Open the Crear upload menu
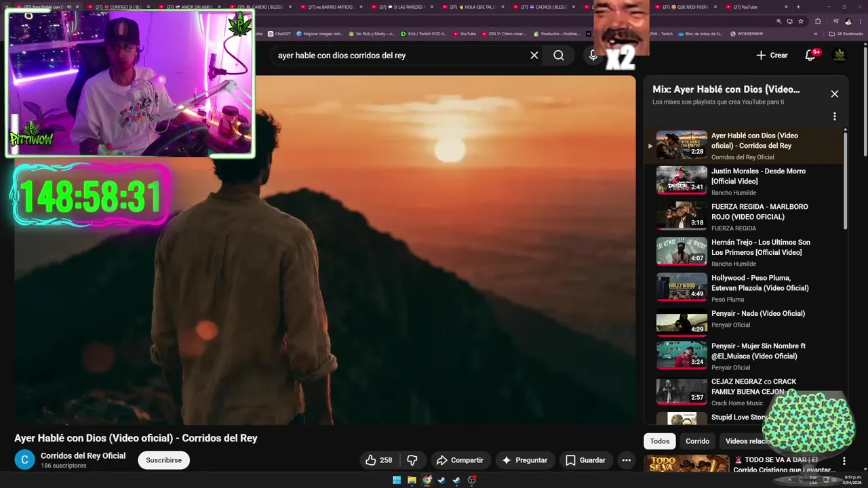The image size is (868, 488). coord(772,56)
